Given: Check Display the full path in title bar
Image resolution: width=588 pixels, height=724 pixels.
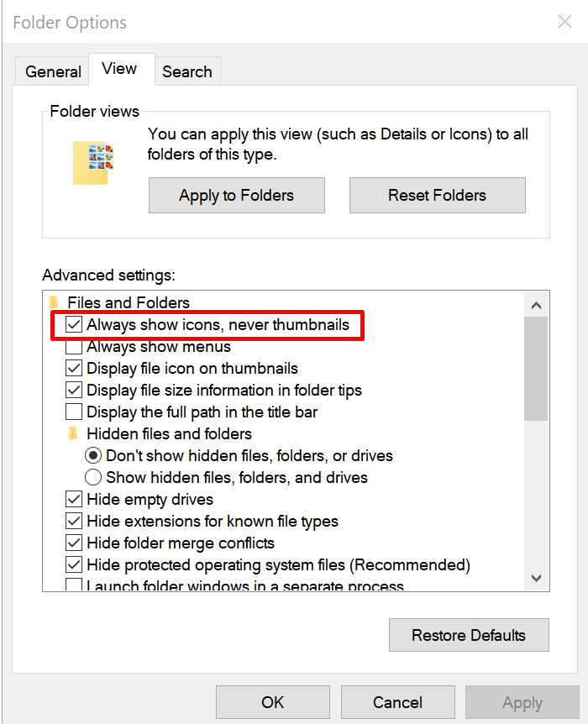Looking at the screenshot, I should [75, 412].
